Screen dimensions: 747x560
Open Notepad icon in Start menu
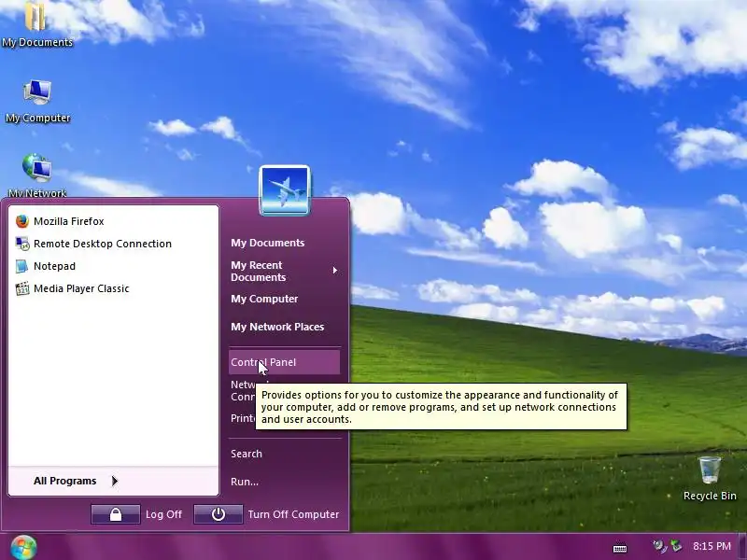pos(21,266)
